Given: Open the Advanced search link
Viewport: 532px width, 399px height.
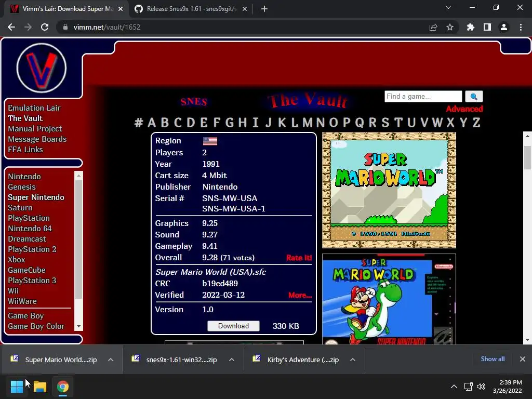Looking at the screenshot, I should click(464, 109).
